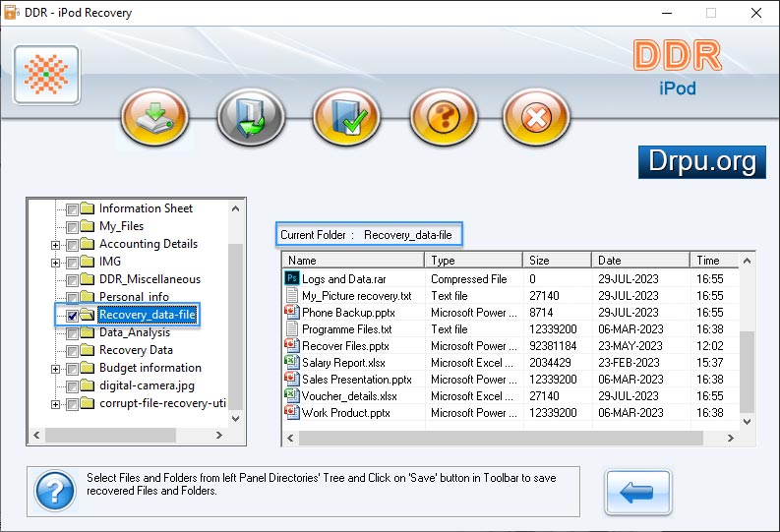Check the Budget information checkbox
Viewport: 780px width, 532px height.
(x=72, y=369)
